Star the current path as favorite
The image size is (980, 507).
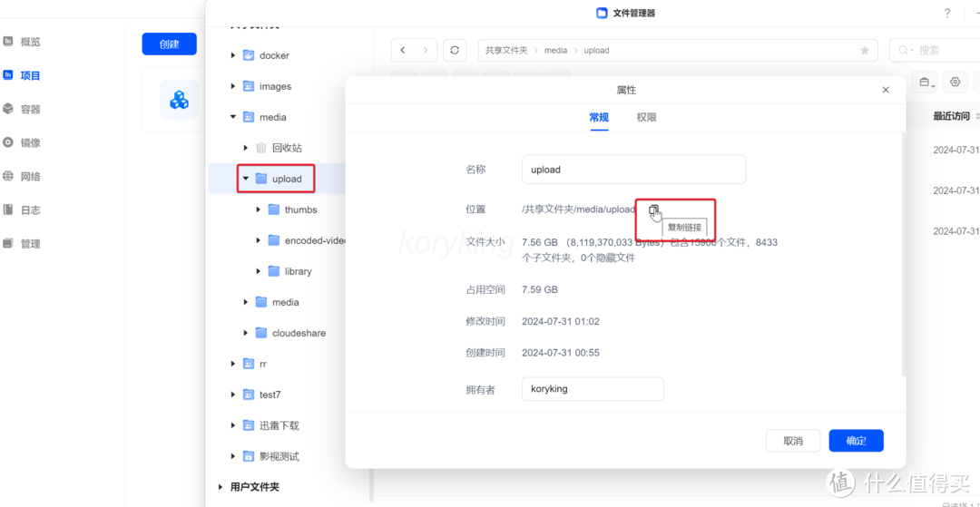pyautogui.click(x=865, y=51)
